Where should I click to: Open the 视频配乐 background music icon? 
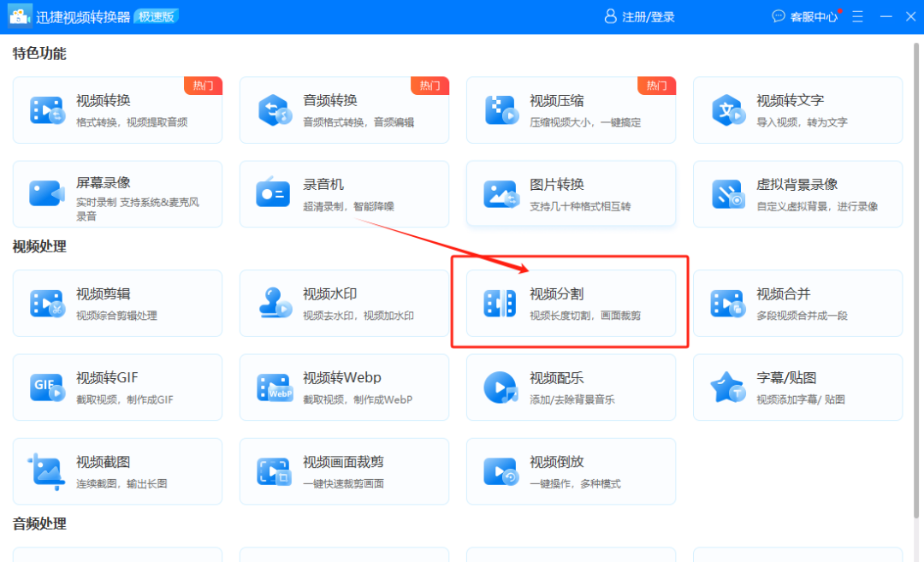(500, 387)
